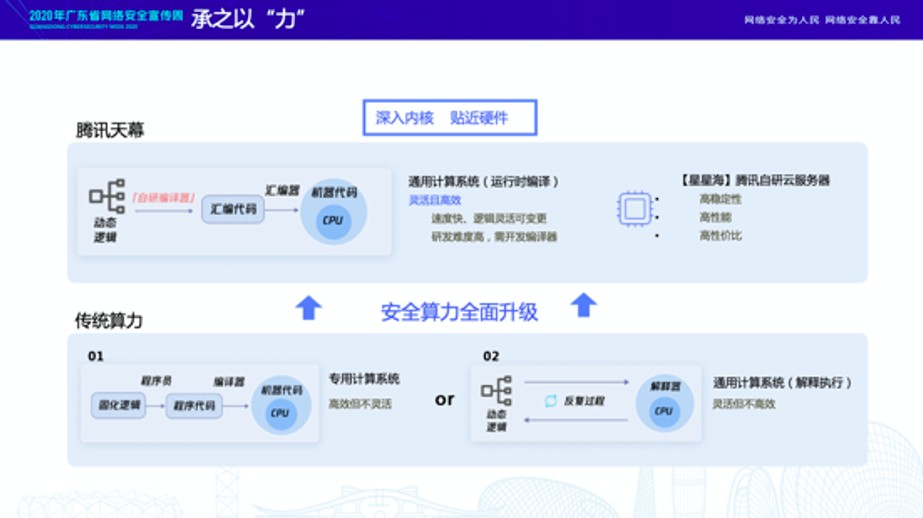
Task: Click the refresh loop icon beside 反复过程
Action: click(551, 401)
